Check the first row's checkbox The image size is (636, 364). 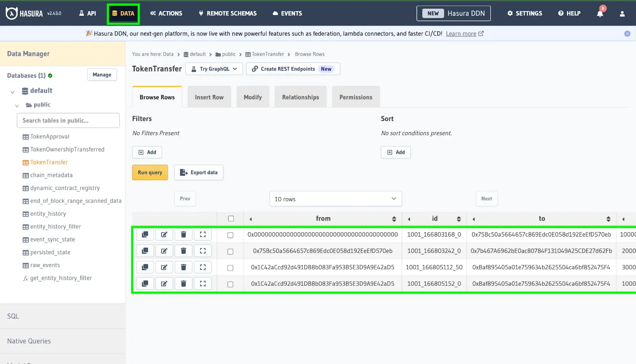point(230,235)
